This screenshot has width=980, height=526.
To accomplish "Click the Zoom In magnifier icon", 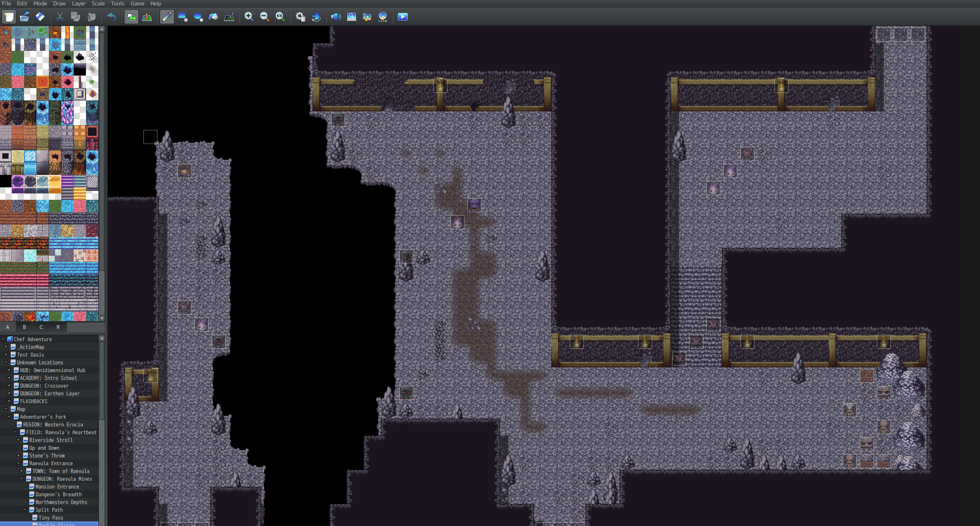I will pos(249,17).
